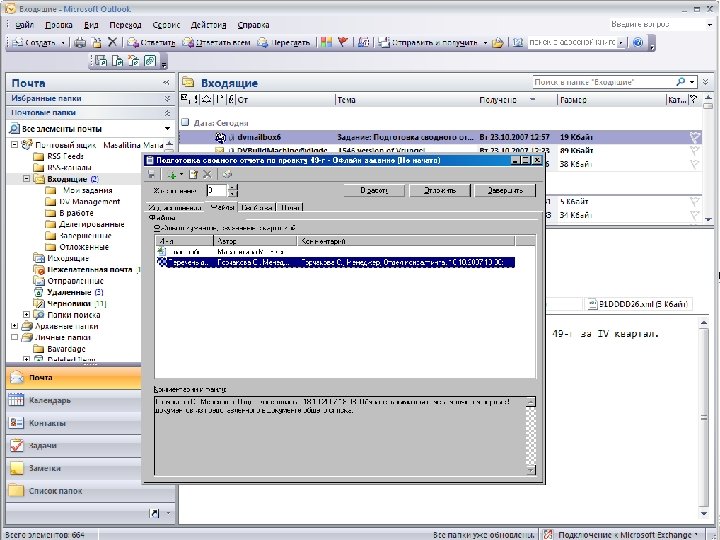Expand the Архивные папки tree node
720x540 pixels.
click(x=14, y=326)
